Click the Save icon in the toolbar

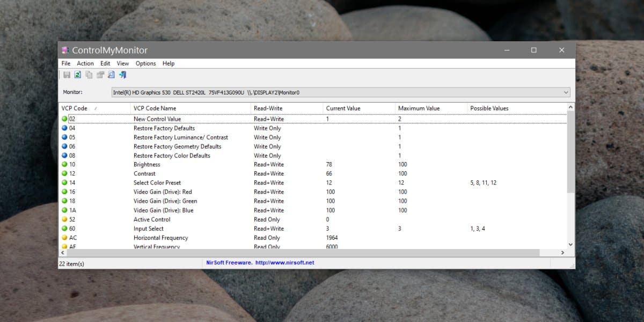[x=67, y=75]
